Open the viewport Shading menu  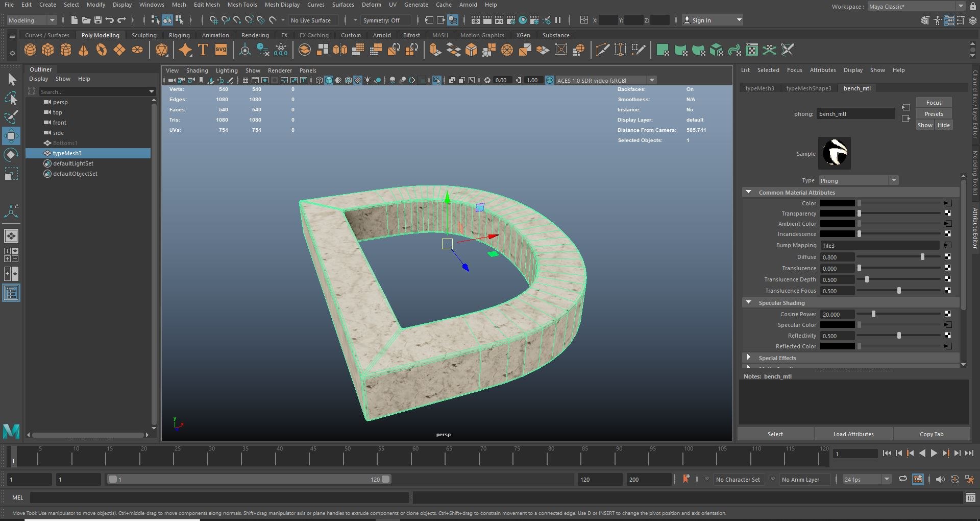(x=197, y=70)
